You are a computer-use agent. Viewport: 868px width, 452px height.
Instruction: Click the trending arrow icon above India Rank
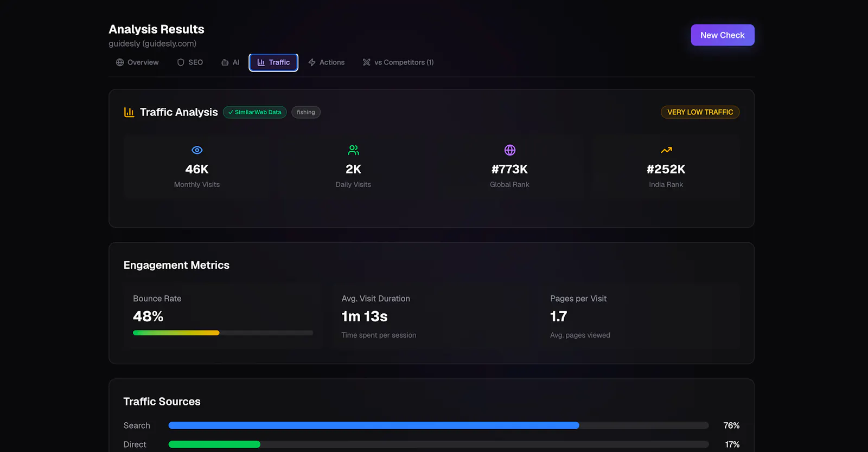(x=666, y=150)
